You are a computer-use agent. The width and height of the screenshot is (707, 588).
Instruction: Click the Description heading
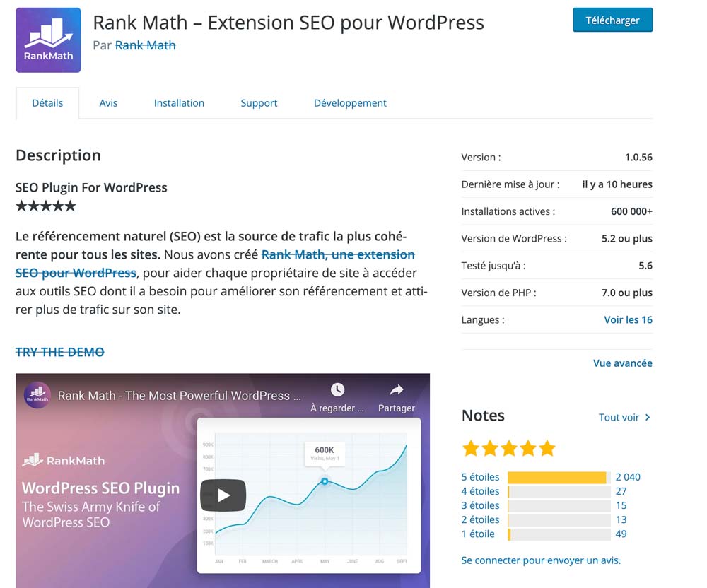point(58,155)
